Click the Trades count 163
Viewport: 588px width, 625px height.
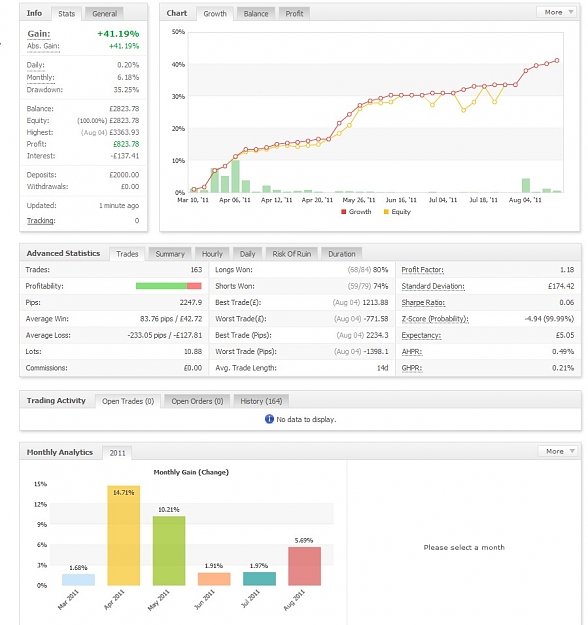[x=196, y=270]
